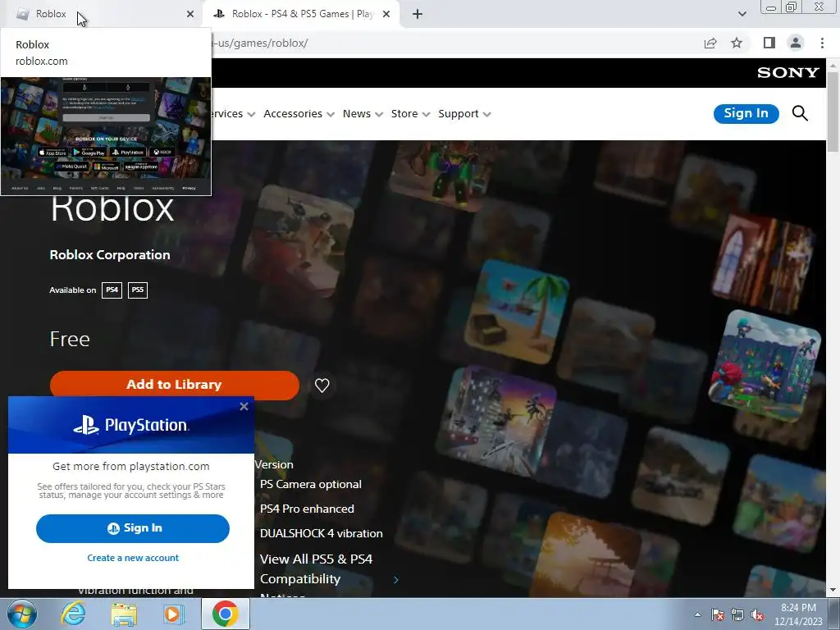This screenshot has width=840, height=630.
Task: Open the Chrome three-dot menu
Action: (822, 43)
